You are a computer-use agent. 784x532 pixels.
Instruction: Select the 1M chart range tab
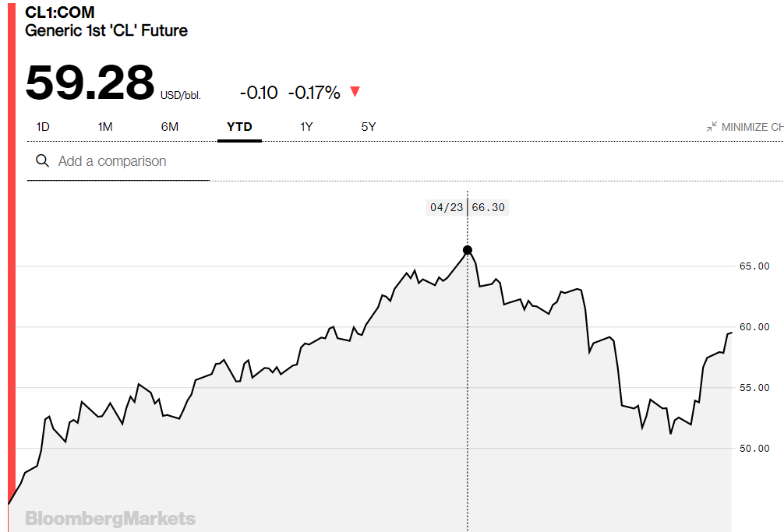click(105, 127)
